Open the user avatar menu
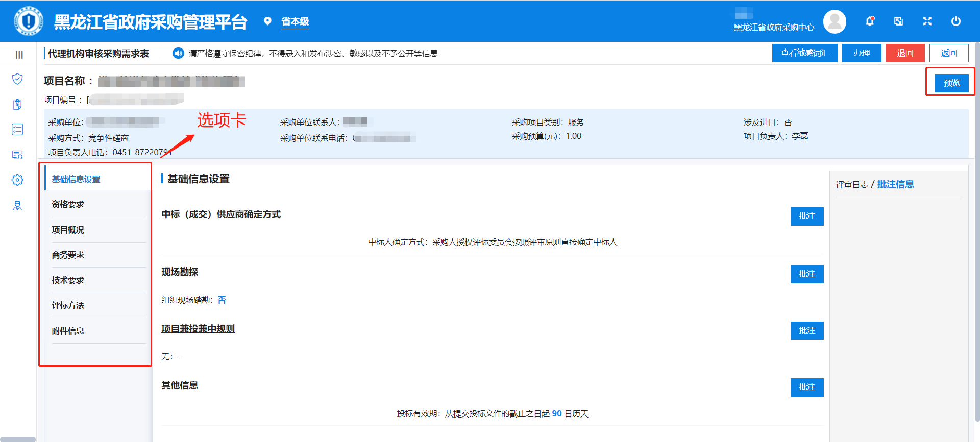The width and height of the screenshot is (980, 442). [835, 21]
